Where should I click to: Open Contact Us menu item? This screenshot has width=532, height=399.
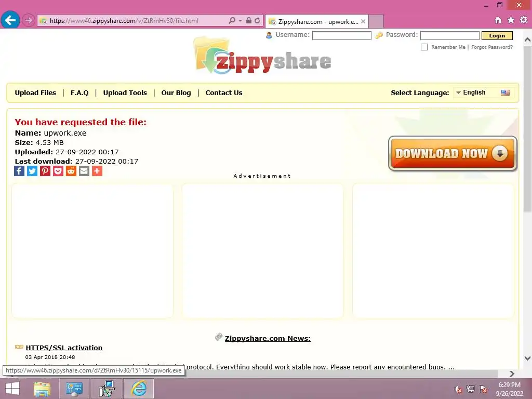point(224,92)
